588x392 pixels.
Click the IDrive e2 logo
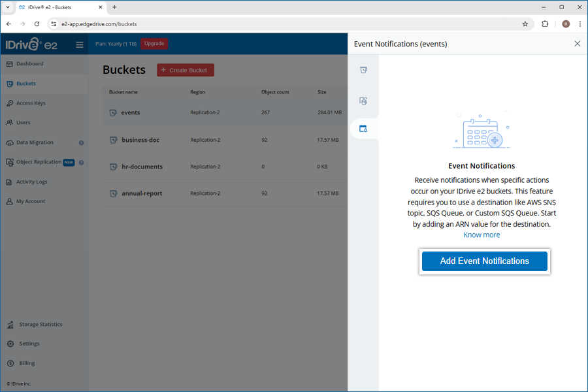31,44
